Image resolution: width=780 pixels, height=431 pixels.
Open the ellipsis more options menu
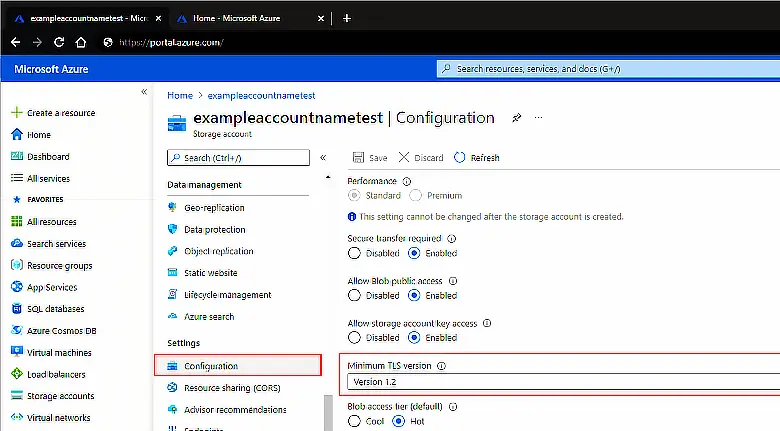click(538, 118)
